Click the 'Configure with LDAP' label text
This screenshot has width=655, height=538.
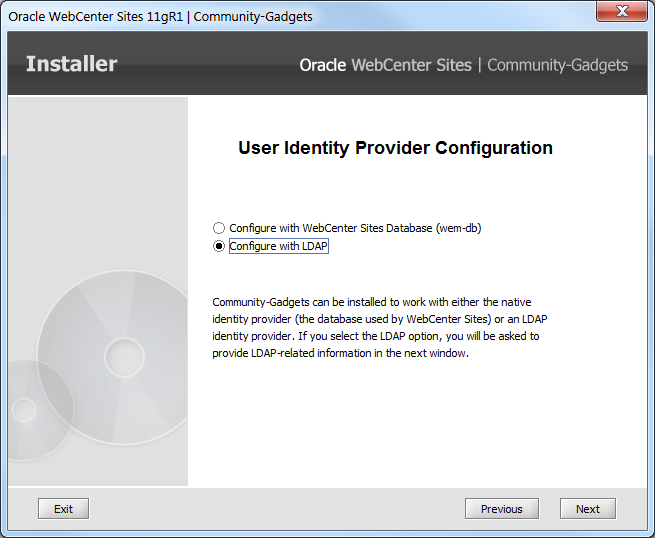coord(279,246)
